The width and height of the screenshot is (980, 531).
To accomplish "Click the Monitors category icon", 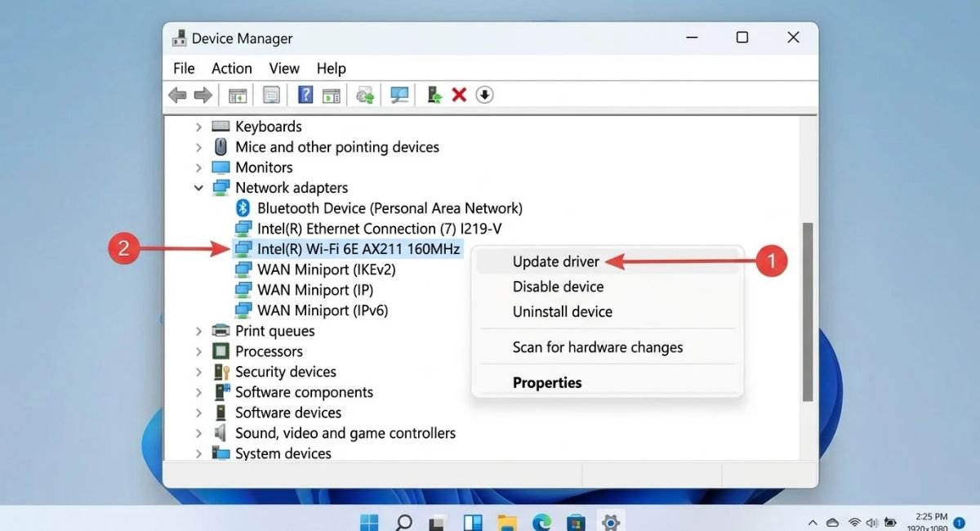I will [220, 167].
